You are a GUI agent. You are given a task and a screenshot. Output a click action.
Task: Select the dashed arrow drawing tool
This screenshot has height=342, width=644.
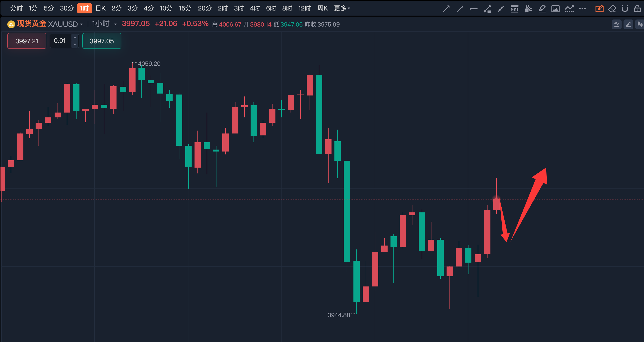[x=460, y=9]
